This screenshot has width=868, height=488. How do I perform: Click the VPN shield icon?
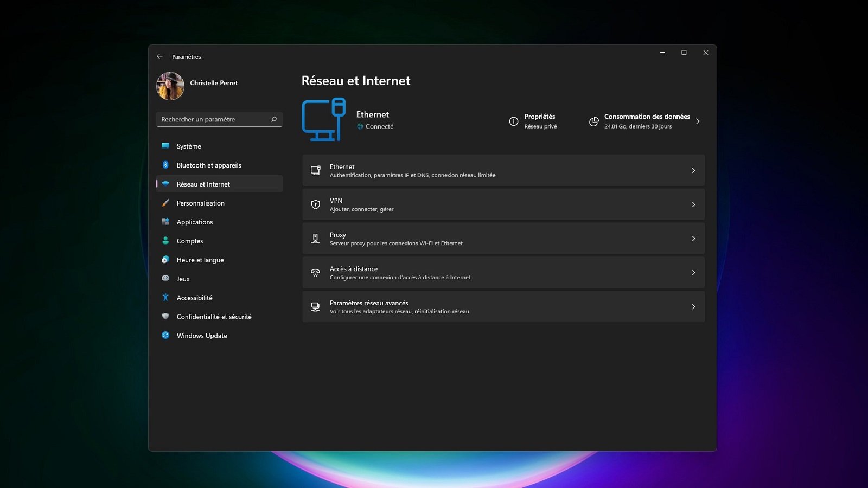click(315, 204)
